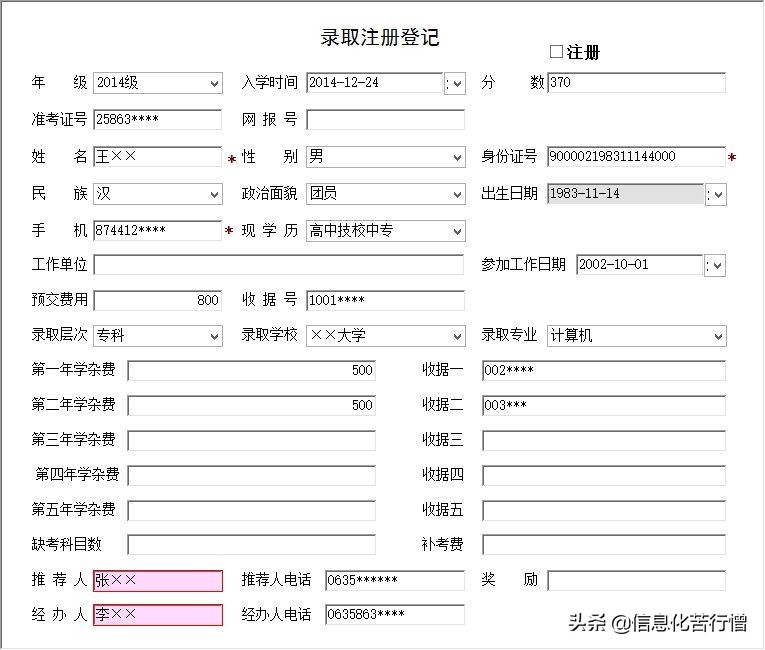The height and width of the screenshot is (650, 765).
Task: Expand the 性别 dropdown showing 男
Action: (x=385, y=157)
